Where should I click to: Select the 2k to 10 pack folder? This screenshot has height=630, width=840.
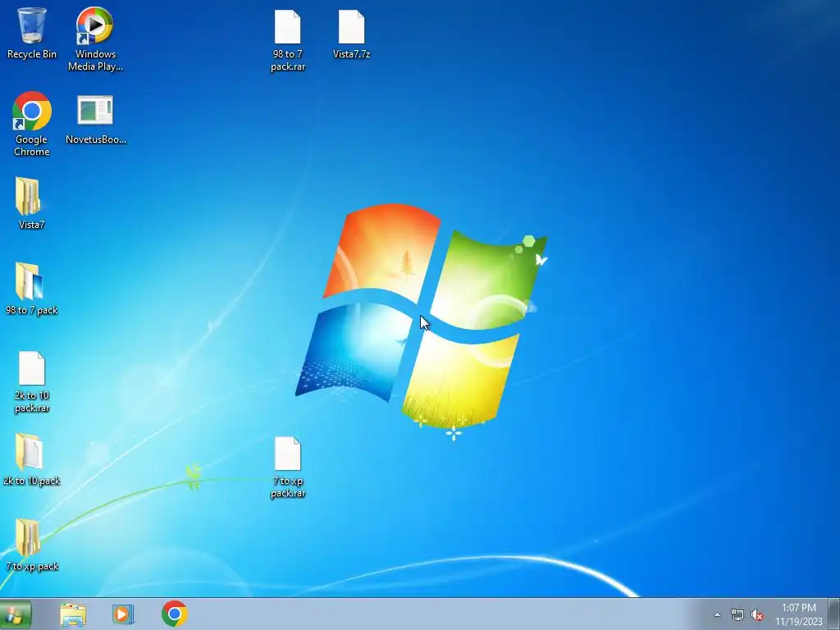pyautogui.click(x=32, y=459)
